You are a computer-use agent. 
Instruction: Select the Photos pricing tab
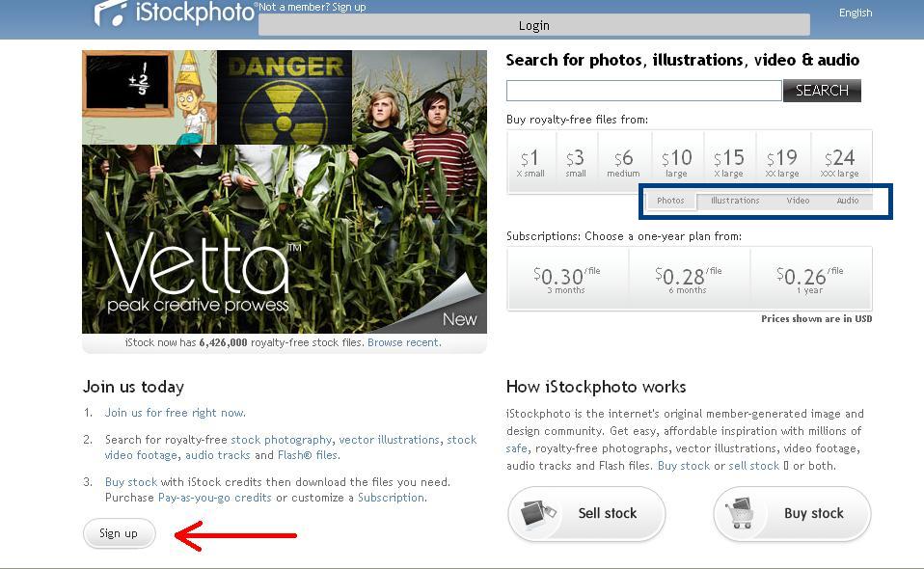(670, 201)
